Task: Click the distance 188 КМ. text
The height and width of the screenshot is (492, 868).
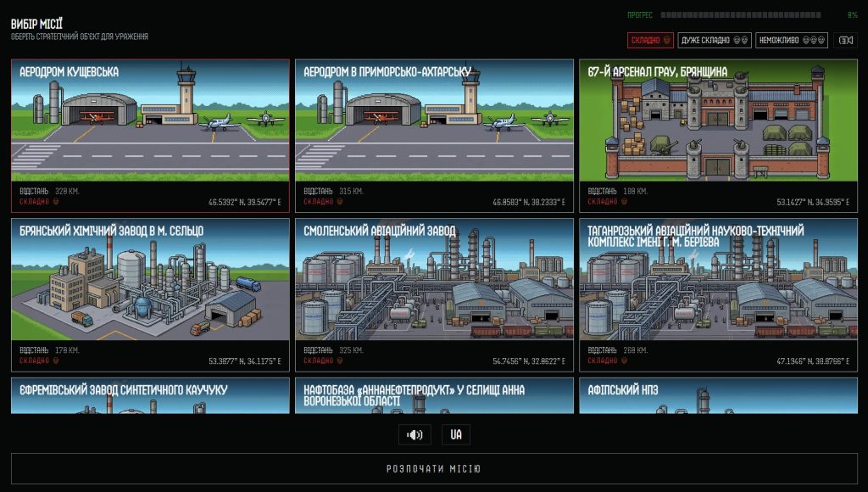Action: point(635,191)
